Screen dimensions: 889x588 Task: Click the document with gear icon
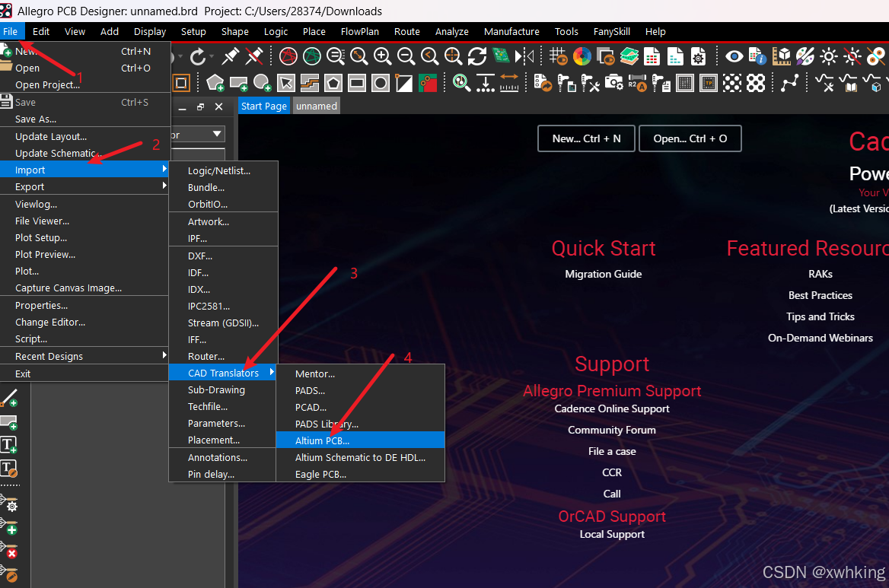pos(699,56)
